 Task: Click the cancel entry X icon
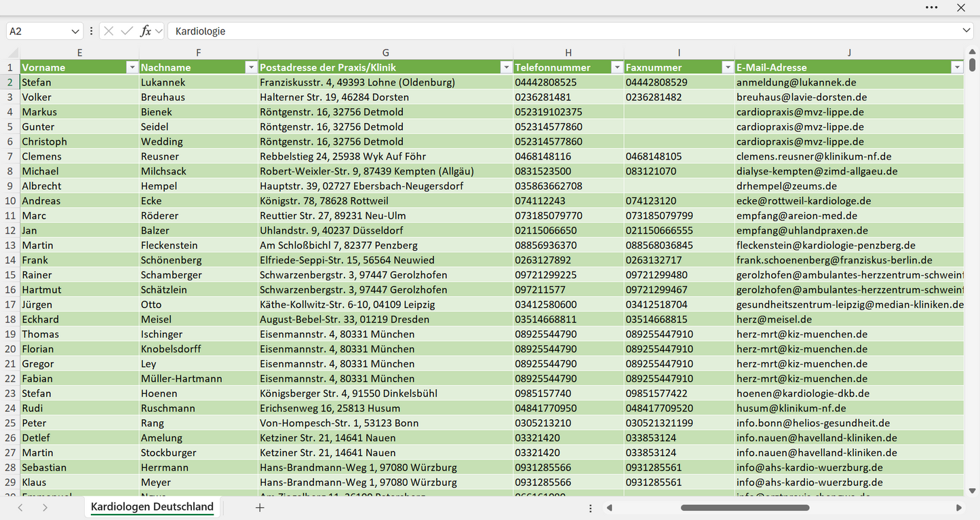[109, 31]
